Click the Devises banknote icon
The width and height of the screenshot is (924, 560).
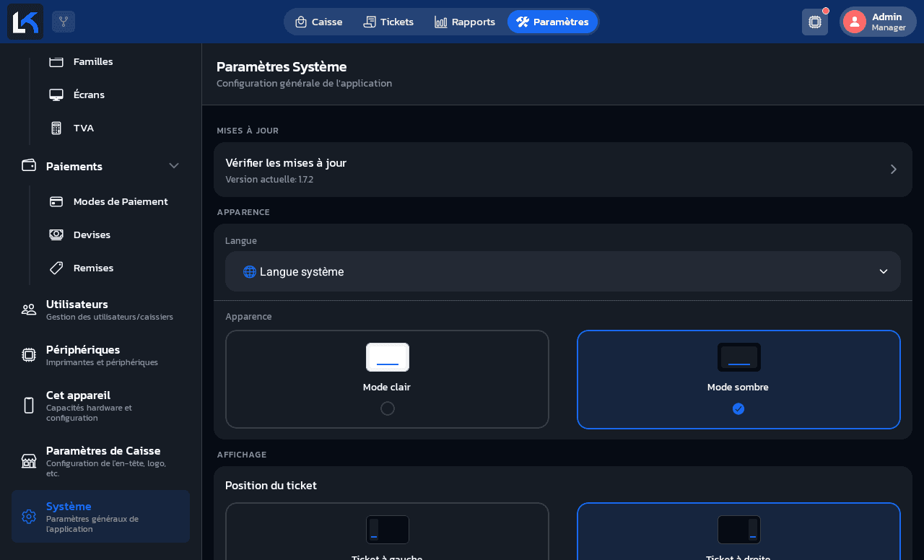(56, 235)
